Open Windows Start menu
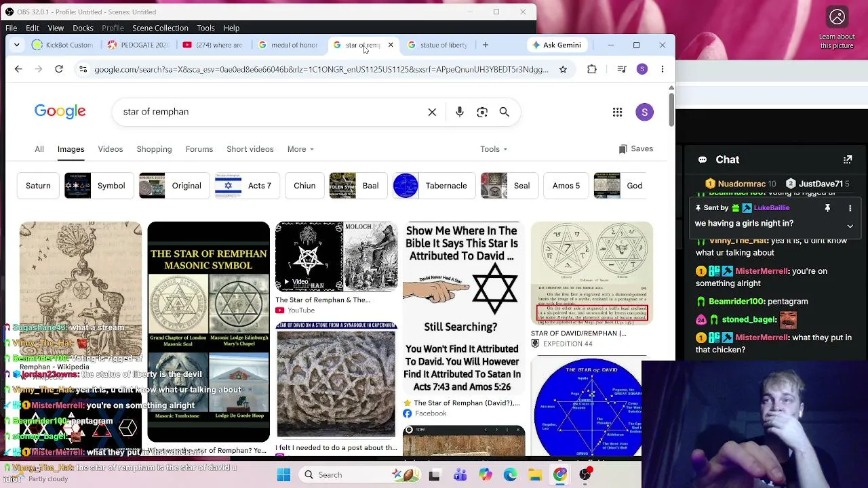Image resolution: width=868 pixels, height=488 pixels. click(x=284, y=475)
